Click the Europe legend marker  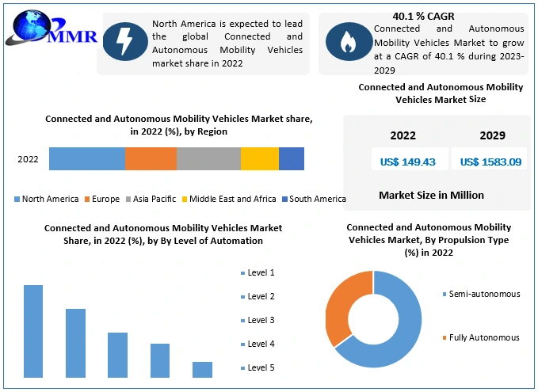[x=87, y=200]
